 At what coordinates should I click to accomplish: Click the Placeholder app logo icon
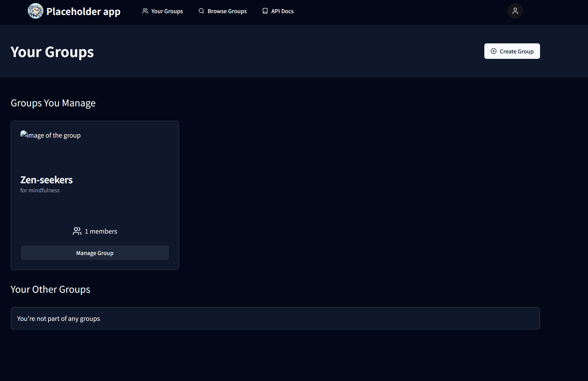[x=36, y=11]
